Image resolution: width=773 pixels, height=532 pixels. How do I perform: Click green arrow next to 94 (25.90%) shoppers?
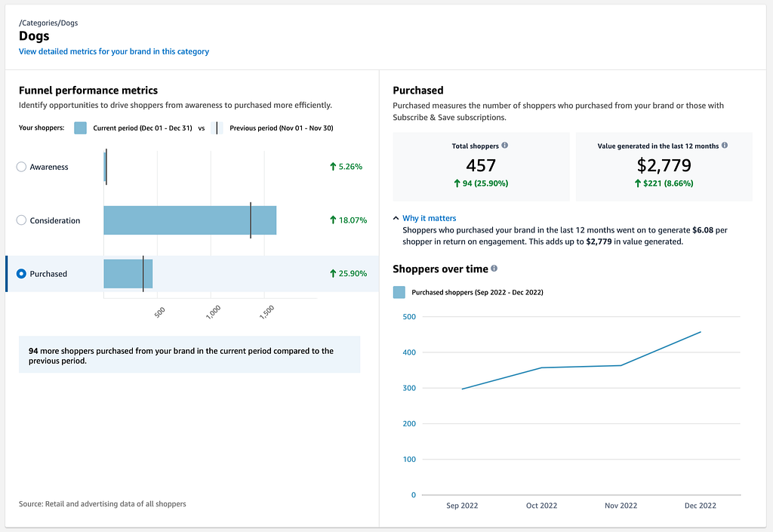pyautogui.click(x=457, y=183)
